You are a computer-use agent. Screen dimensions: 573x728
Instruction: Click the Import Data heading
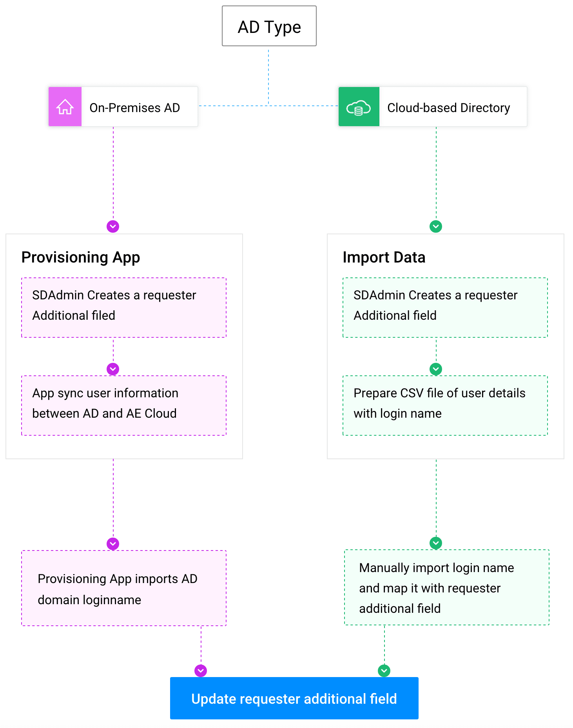click(x=384, y=257)
